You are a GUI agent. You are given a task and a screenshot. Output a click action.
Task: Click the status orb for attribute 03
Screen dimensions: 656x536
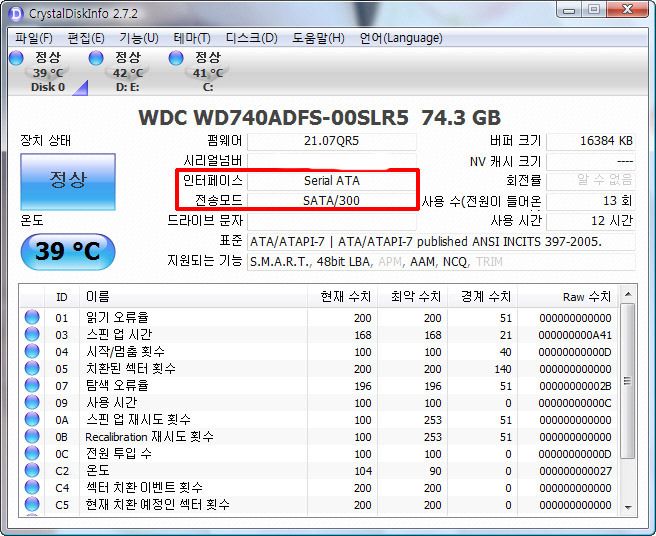tap(32, 334)
